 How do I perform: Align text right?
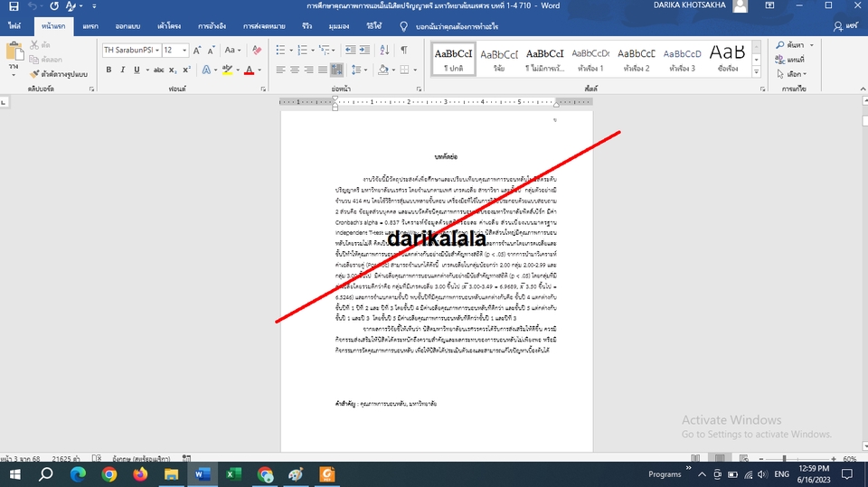(x=308, y=70)
